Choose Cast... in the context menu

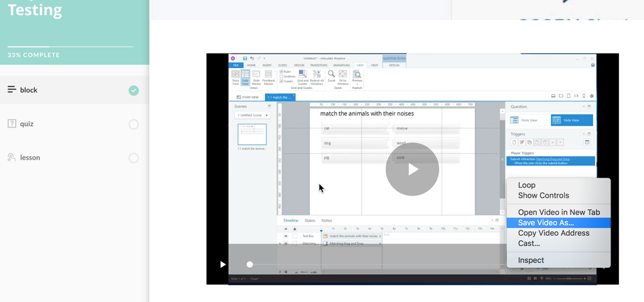pyautogui.click(x=558, y=243)
